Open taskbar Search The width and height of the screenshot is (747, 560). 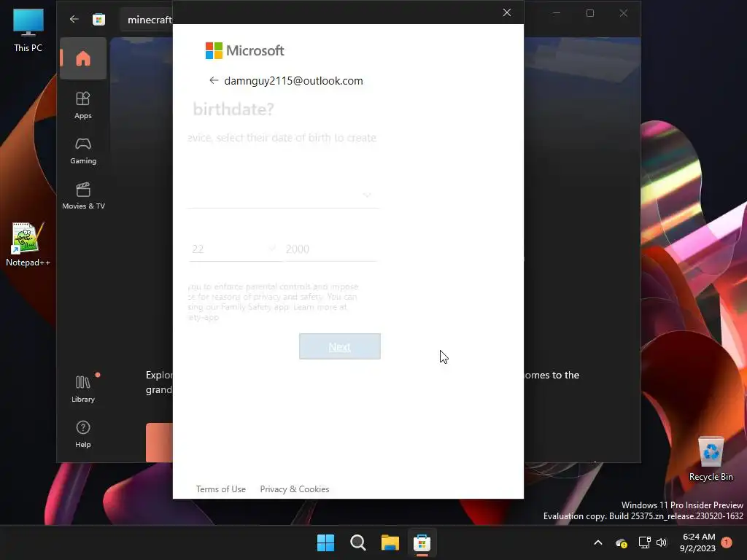(x=357, y=542)
